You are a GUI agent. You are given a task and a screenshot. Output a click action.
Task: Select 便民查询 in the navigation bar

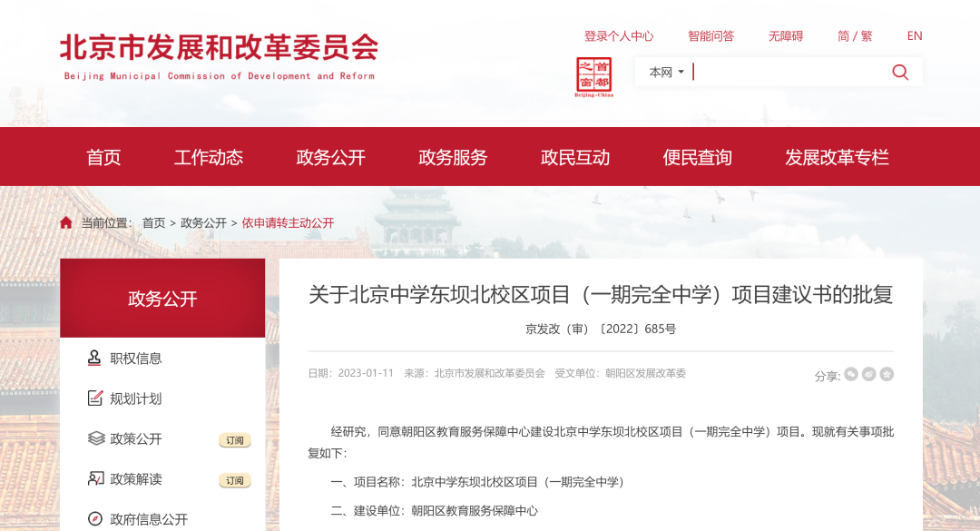tap(697, 157)
